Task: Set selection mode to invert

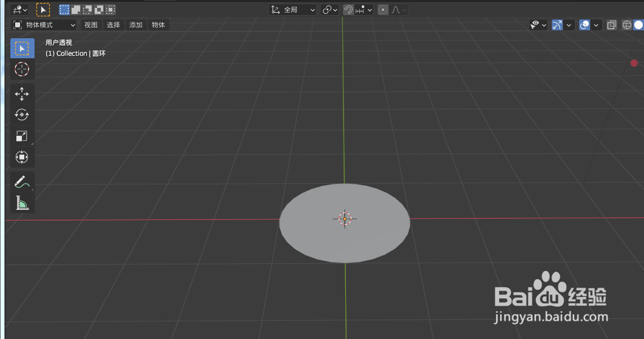Action: click(x=98, y=10)
